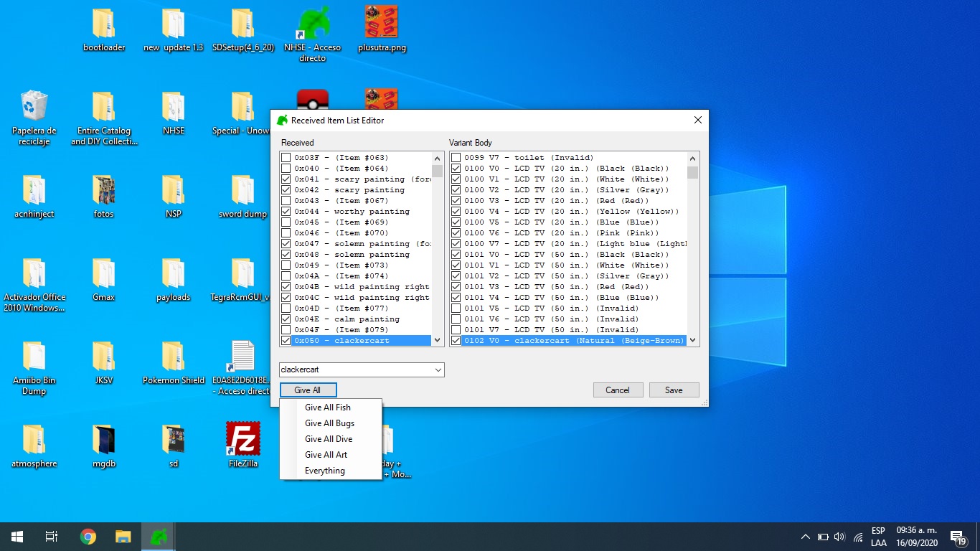Open the Gmax folder
The width and height of the screenshot is (980, 551).
point(104,280)
